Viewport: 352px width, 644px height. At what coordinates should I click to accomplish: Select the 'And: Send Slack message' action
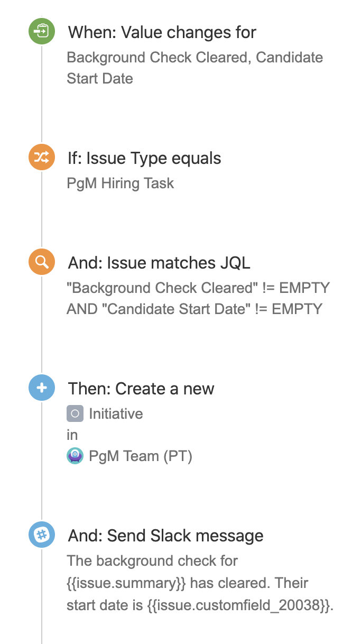point(165,535)
